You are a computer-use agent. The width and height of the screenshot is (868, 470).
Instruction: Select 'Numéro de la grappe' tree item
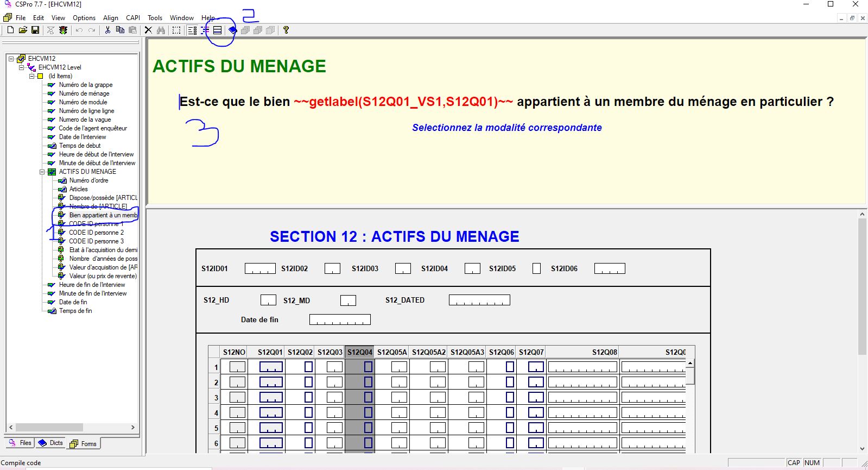pos(86,85)
